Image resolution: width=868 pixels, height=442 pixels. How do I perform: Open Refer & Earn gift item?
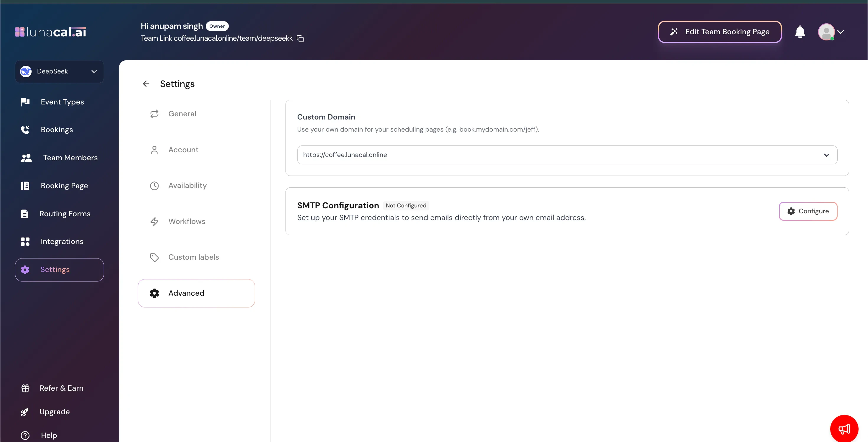point(61,388)
